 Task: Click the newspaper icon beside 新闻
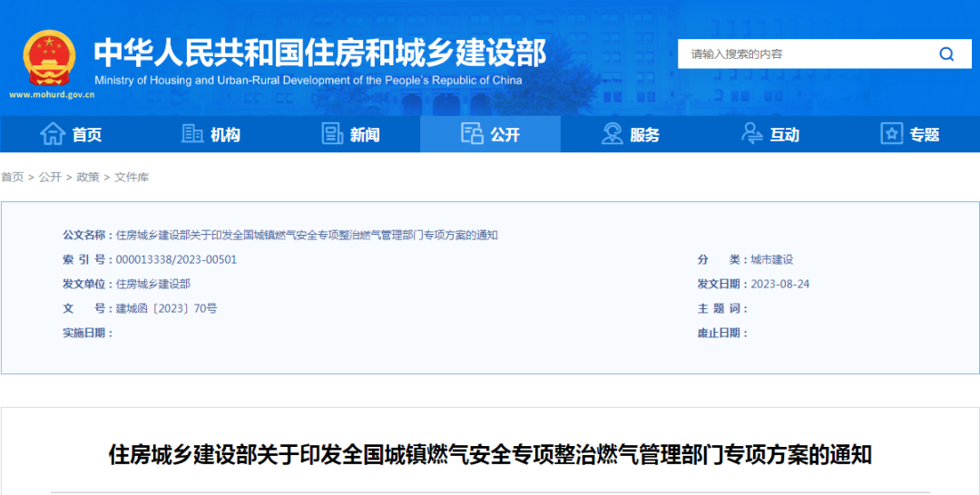click(x=332, y=133)
